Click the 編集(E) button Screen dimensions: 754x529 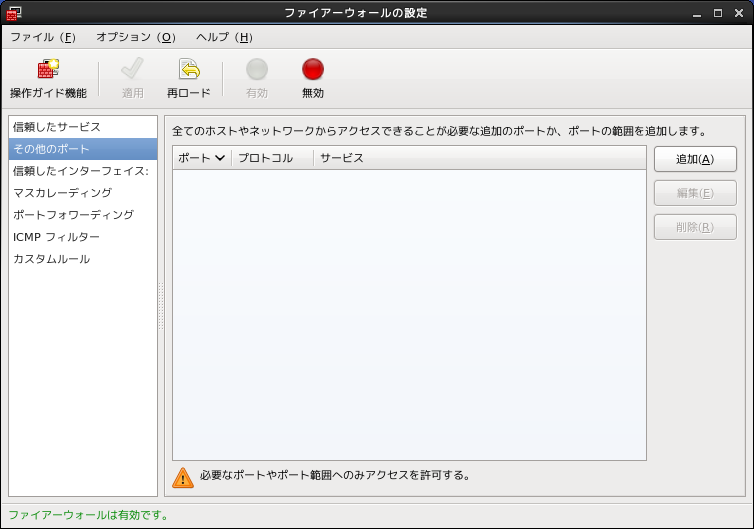click(695, 193)
